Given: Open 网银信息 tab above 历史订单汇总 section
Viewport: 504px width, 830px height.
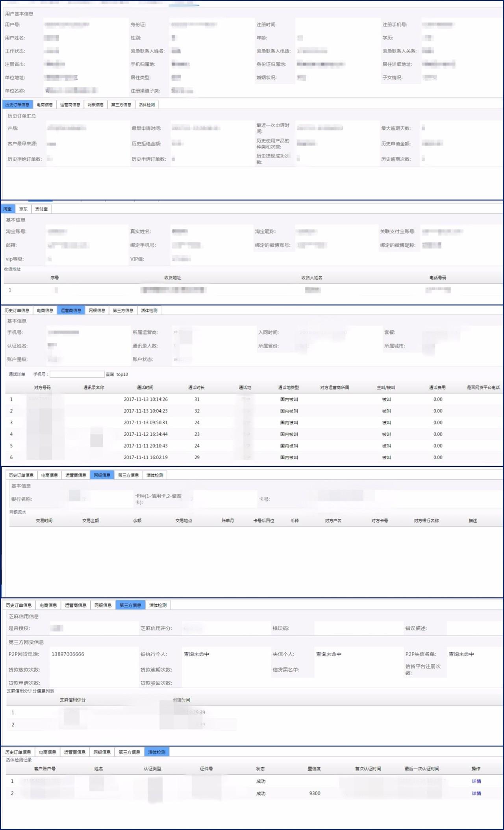Looking at the screenshot, I should (95, 104).
